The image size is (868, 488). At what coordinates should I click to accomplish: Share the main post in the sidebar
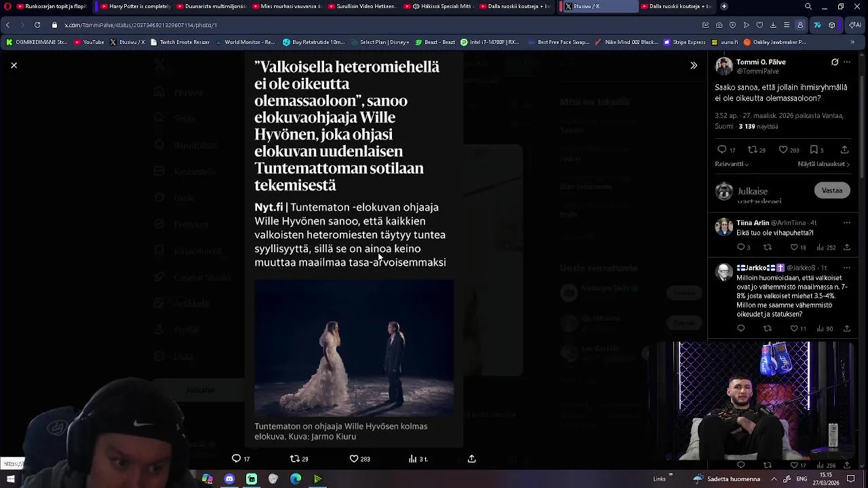[844, 150]
